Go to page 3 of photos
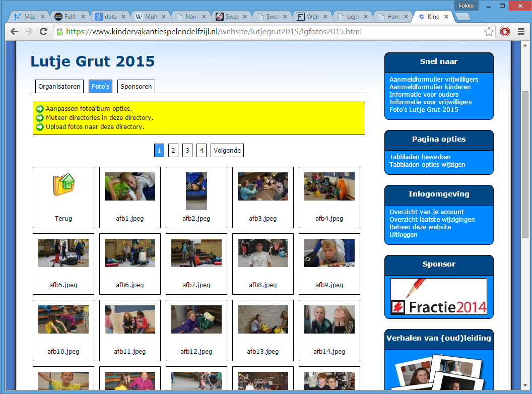The height and width of the screenshot is (394, 532). pyautogui.click(x=187, y=150)
